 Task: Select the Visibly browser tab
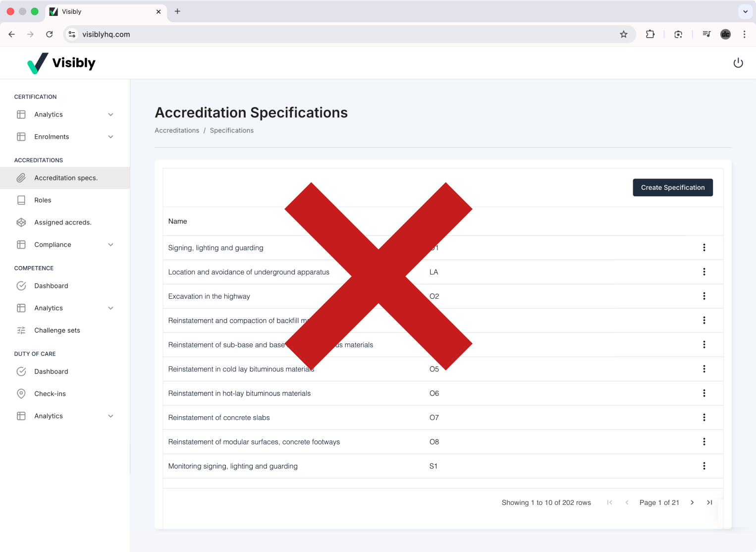(x=107, y=11)
